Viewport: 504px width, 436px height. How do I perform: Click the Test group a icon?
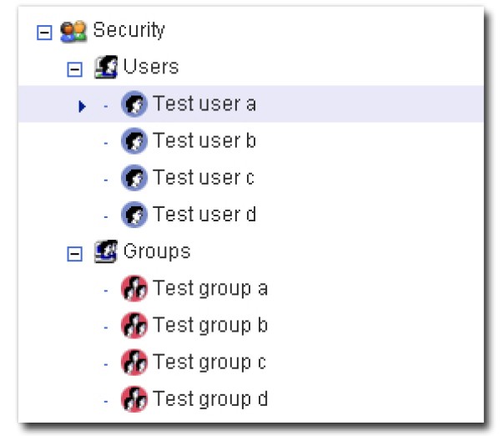click(134, 289)
